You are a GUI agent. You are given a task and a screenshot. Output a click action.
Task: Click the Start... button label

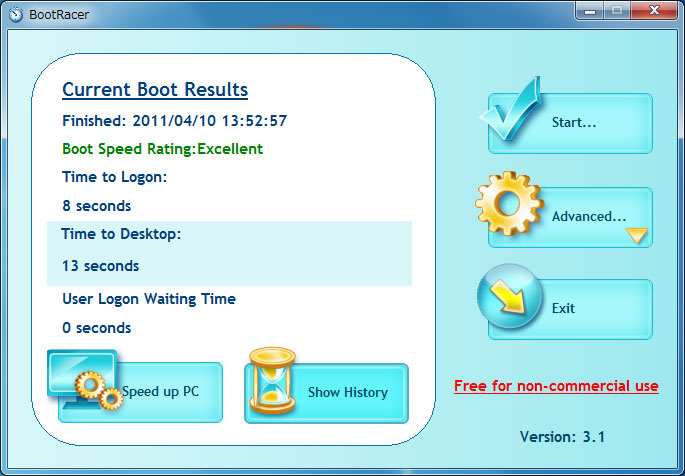tap(574, 122)
